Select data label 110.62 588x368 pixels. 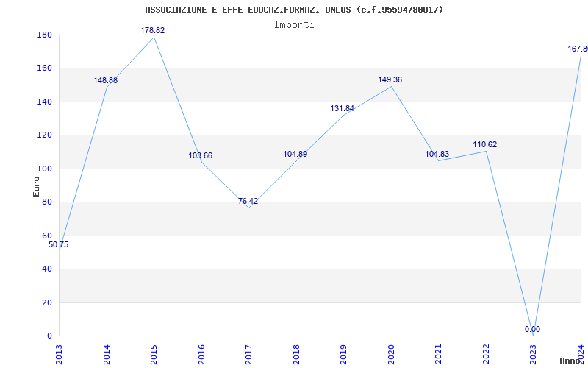(485, 144)
